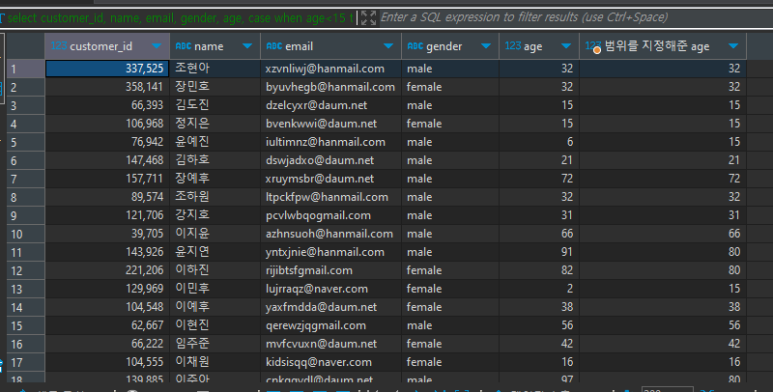Click the ABC type icon of gender column

(415, 46)
